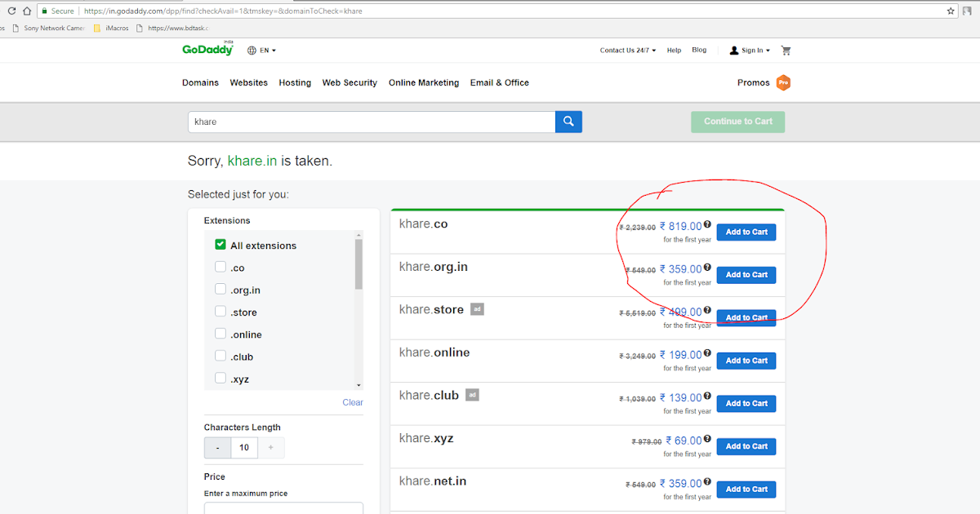Open the Domains menu
Image resolution: width=980 pixels, height=514 pixels.
click(x=200, y=82)
